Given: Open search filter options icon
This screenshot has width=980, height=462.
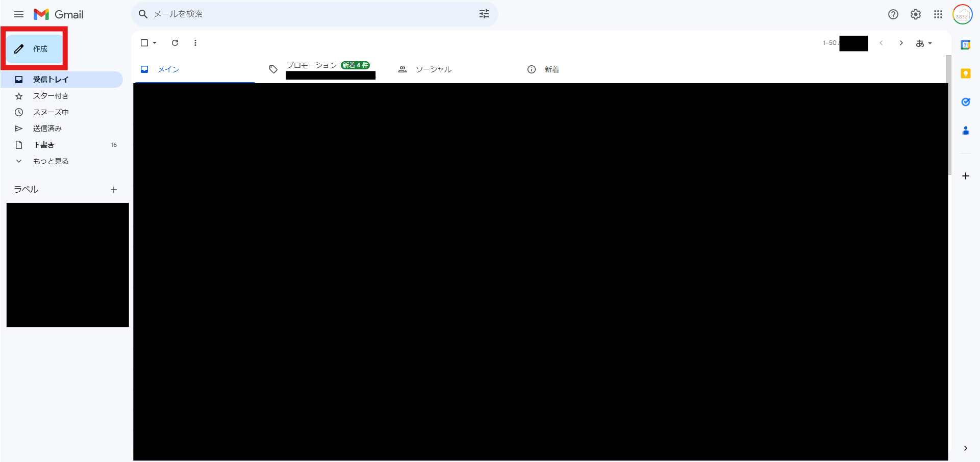Looking at the screenshot, I should 484,14.
